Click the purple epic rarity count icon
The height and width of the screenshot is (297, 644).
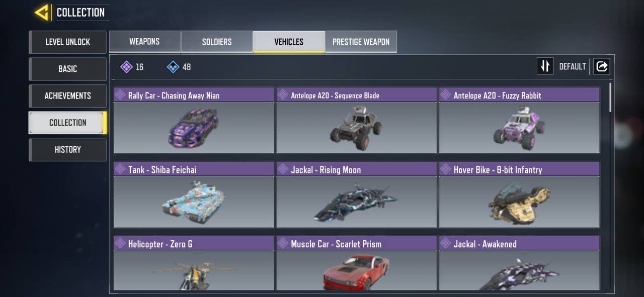[x=127, y=67]
